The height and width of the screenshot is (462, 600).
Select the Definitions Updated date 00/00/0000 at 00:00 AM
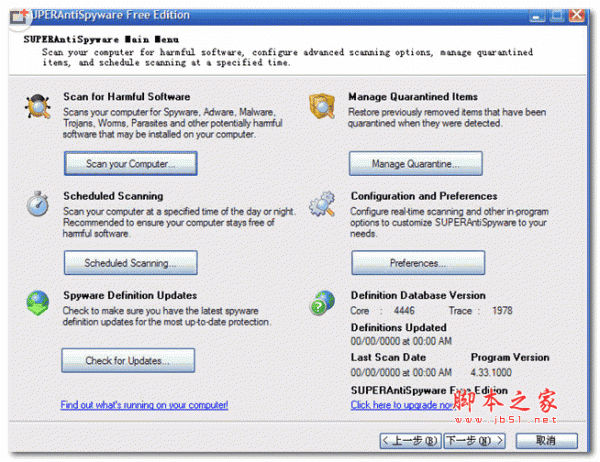401,341
